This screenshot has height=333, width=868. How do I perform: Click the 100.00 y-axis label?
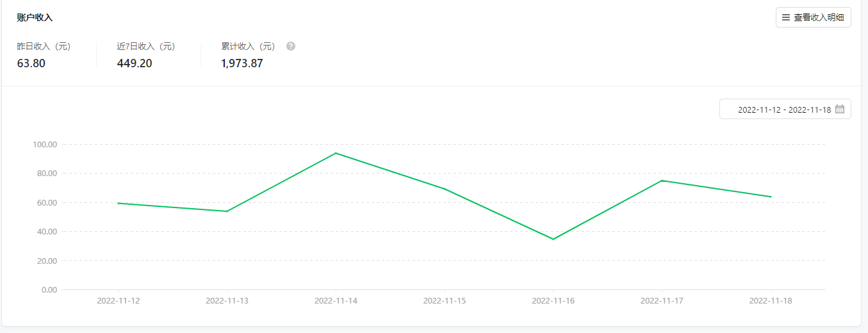click(45, 145)
